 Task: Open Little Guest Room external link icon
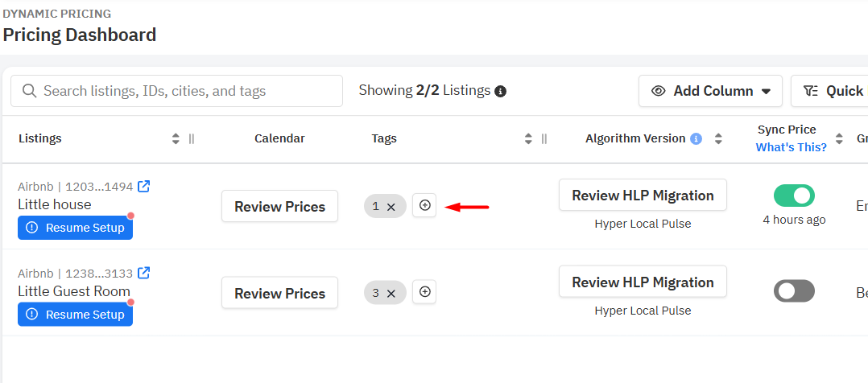coord(144,274)
